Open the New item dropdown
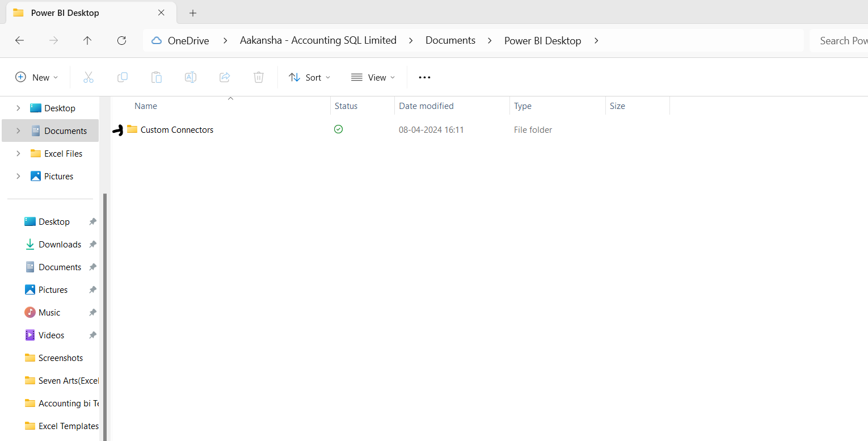The height and width of the screenshot is (441, 868). pos(36,77)
